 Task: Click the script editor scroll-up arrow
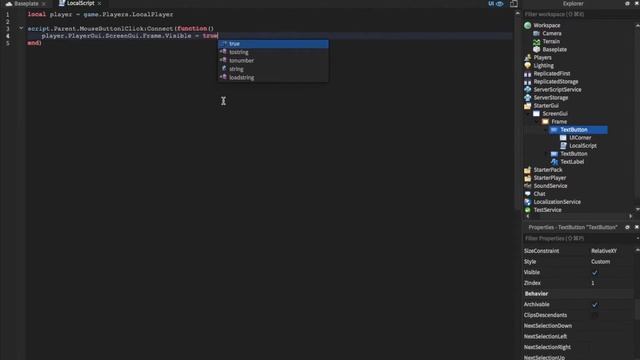tap(518, 13)
